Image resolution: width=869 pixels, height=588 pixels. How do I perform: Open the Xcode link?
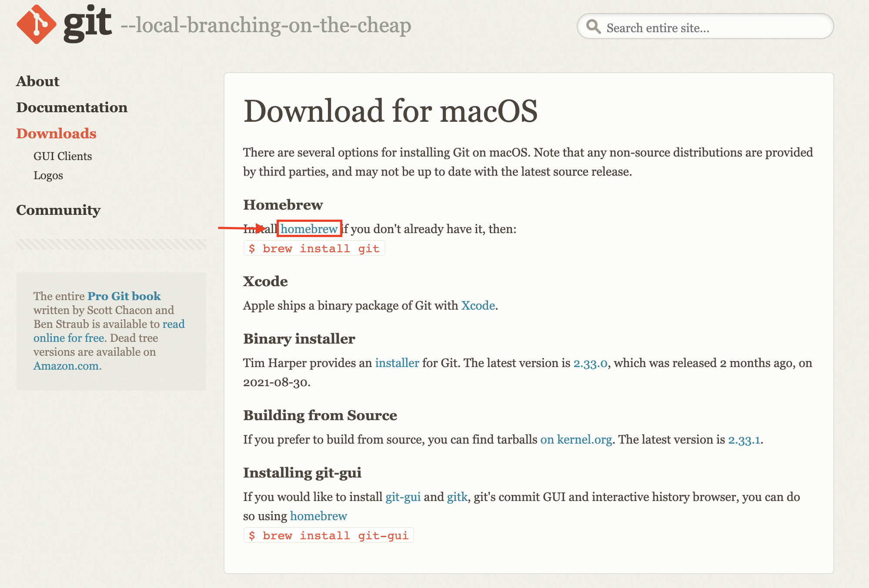(x=478, y=306)
